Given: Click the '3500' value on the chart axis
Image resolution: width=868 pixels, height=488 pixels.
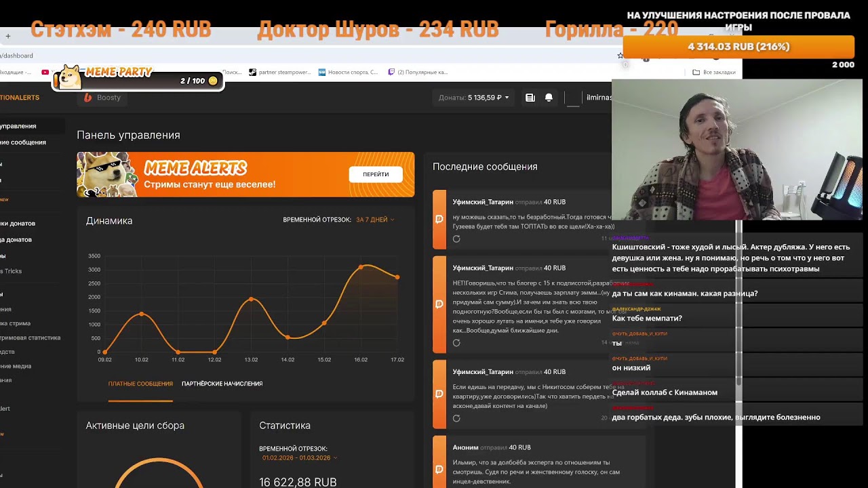Looking at the screenshot, I should pos(94,256).
